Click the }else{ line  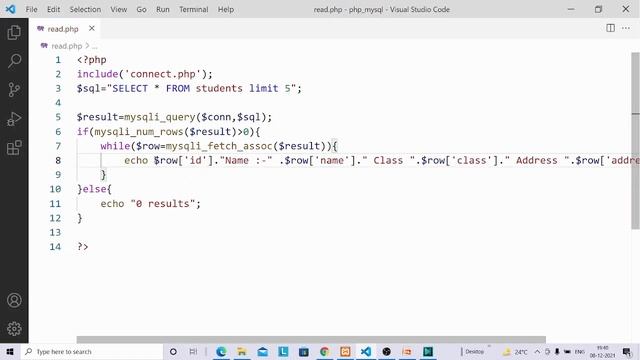(x=94, y=189)
